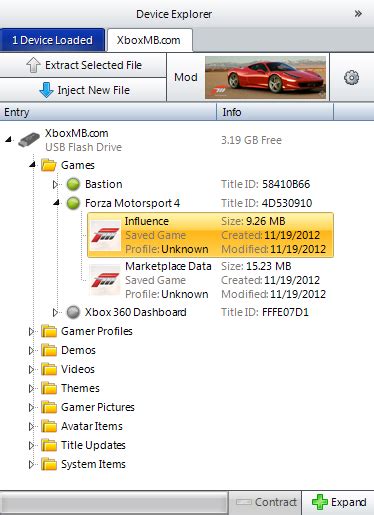Click the USB flash drive icon

(29, 140)
